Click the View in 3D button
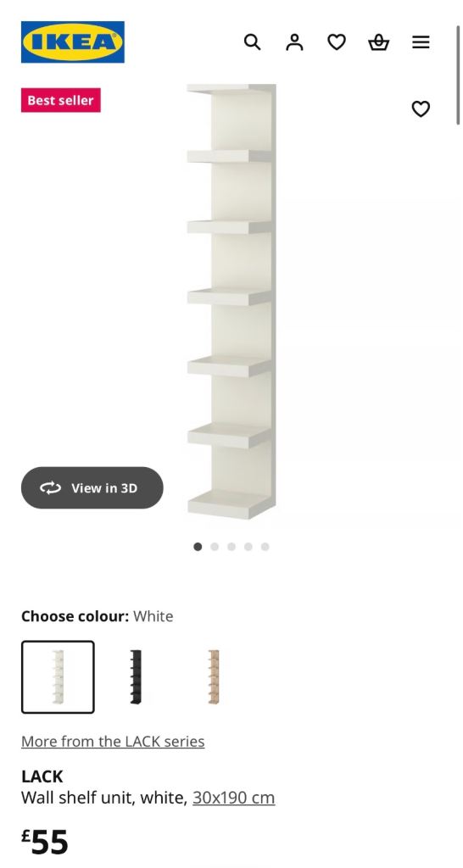Image resolution: width=463 pixels, height=868 pixels. [x=92, y=487]
